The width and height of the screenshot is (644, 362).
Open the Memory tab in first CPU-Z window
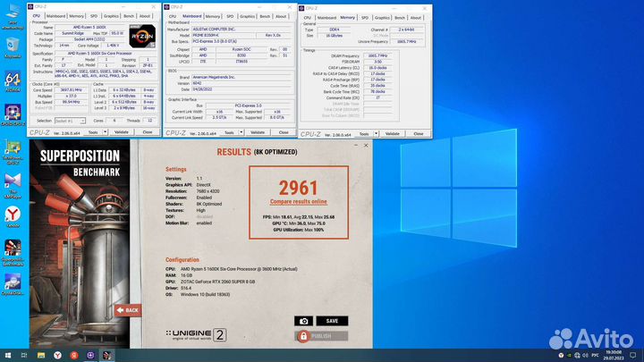pyautogui.click(x=76, y=16)
